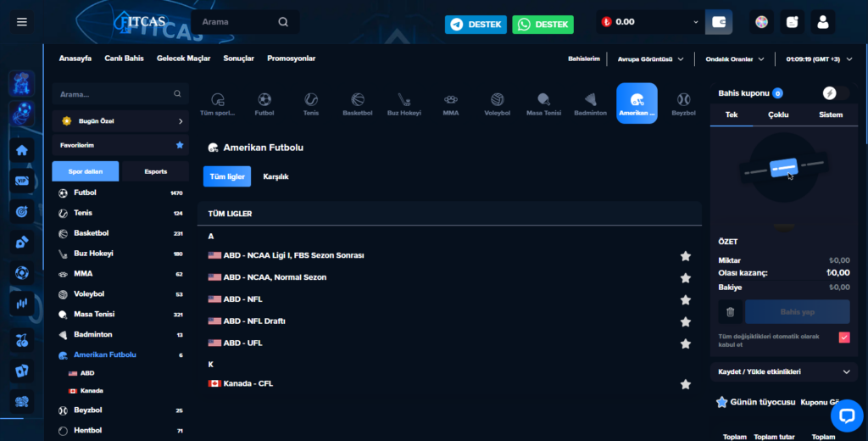Open Buz Hokeyi in the sports list
The image size is (868, 441).
coord(120,254)
